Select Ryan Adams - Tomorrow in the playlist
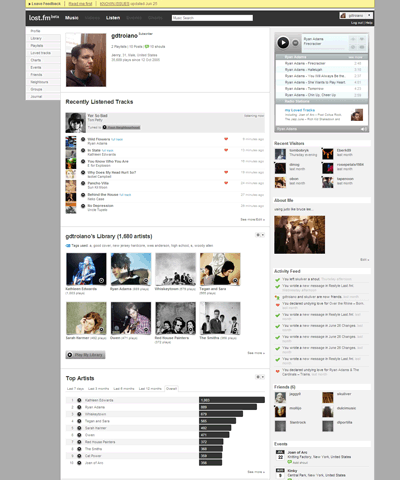The height and width of the screenshot is (480, 400). pyautogui.click(x=322, y=89)
